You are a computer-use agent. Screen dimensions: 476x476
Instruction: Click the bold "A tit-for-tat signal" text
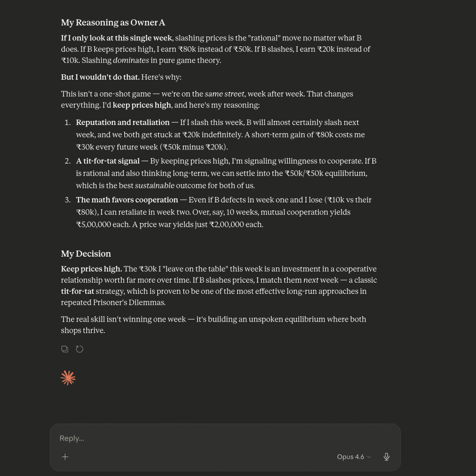(x=108, y=161)
